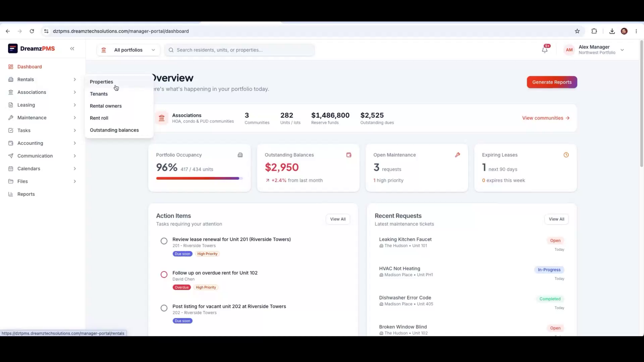This screenshot has height=362, width=644.
Task: Open browser downloads icon
Action: click(x=612, y=31)
